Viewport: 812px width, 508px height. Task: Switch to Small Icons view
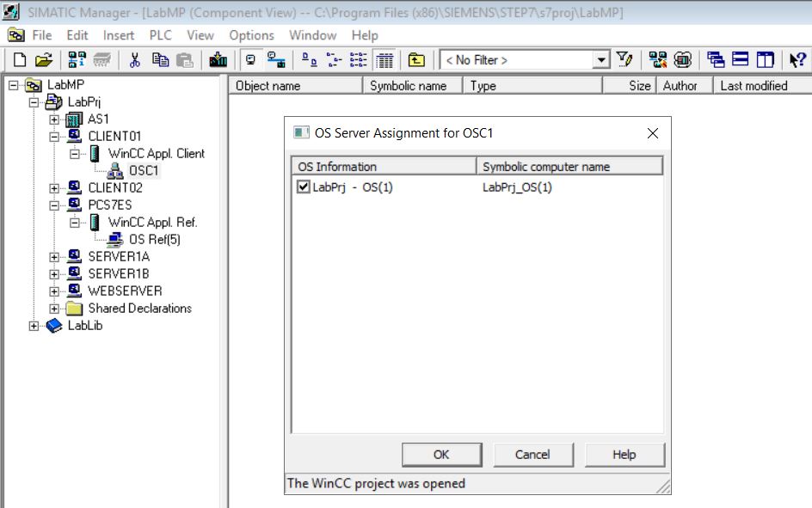click(x=334, y=60)
